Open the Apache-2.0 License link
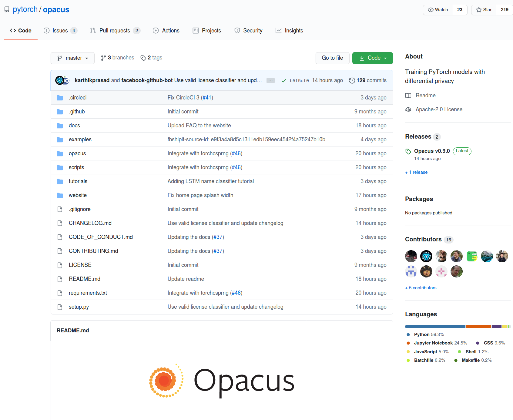This screenshot has width=513, height=420. (439, 109)
